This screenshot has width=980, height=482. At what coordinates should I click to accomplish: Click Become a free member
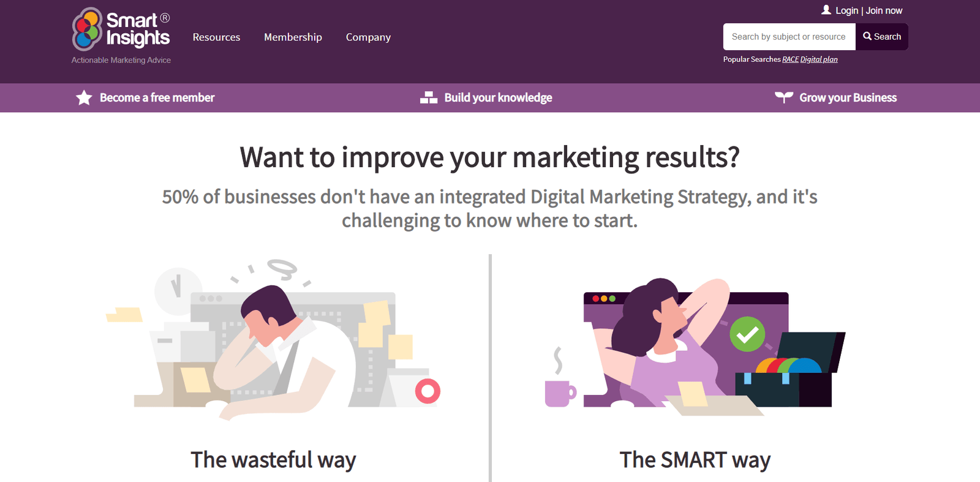[x=157, y=97]
